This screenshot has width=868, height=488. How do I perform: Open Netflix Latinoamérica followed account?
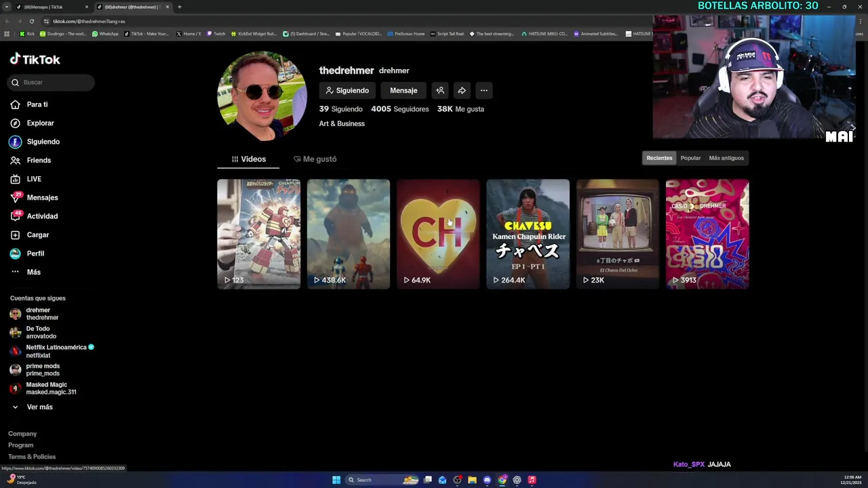coord(52,351)
